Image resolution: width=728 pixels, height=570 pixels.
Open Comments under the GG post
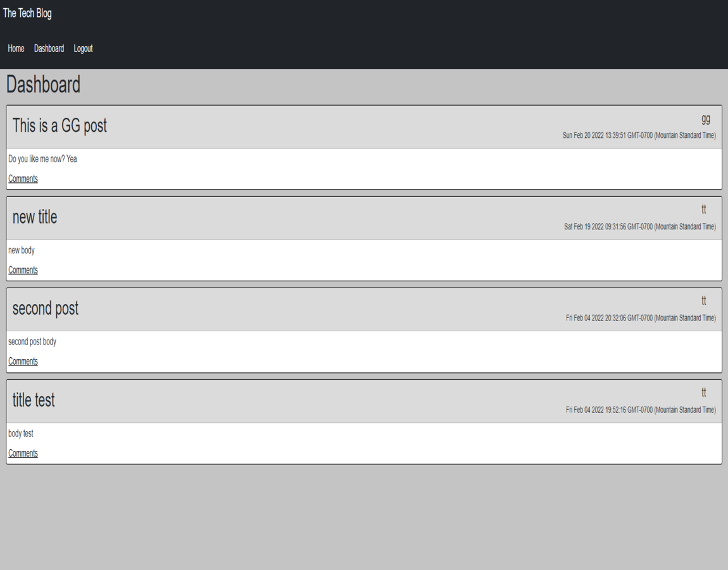(23, 179)
